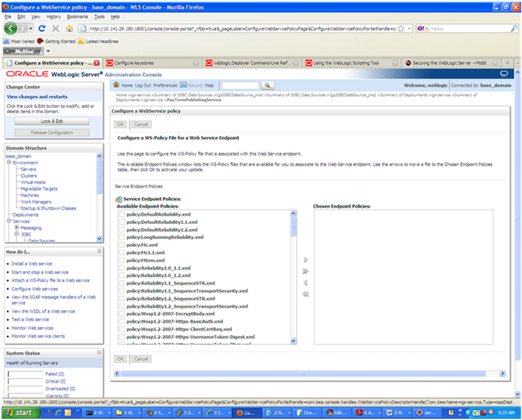
Task: Open all tabs list dropdown
Action: [518, 63]
